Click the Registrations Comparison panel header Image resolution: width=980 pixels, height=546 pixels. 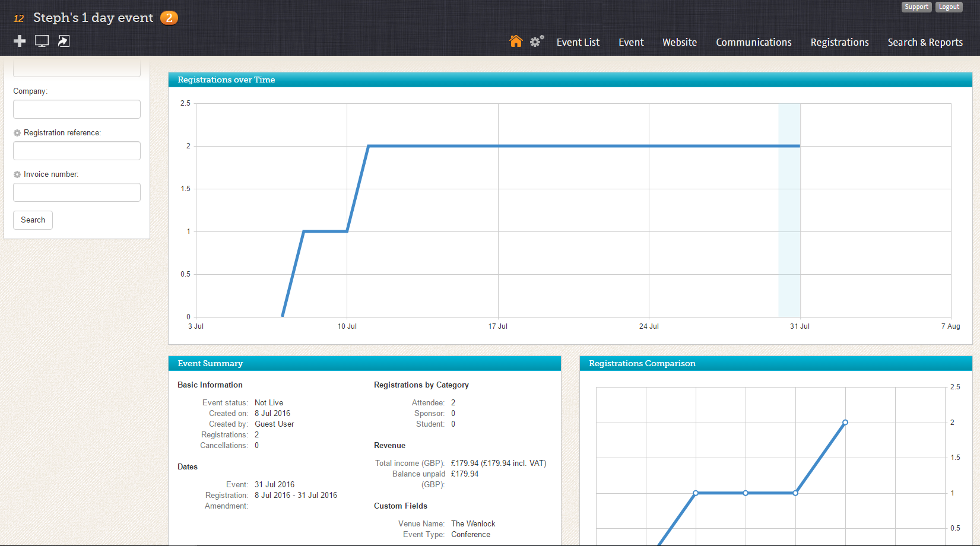(x=776, y=363)
